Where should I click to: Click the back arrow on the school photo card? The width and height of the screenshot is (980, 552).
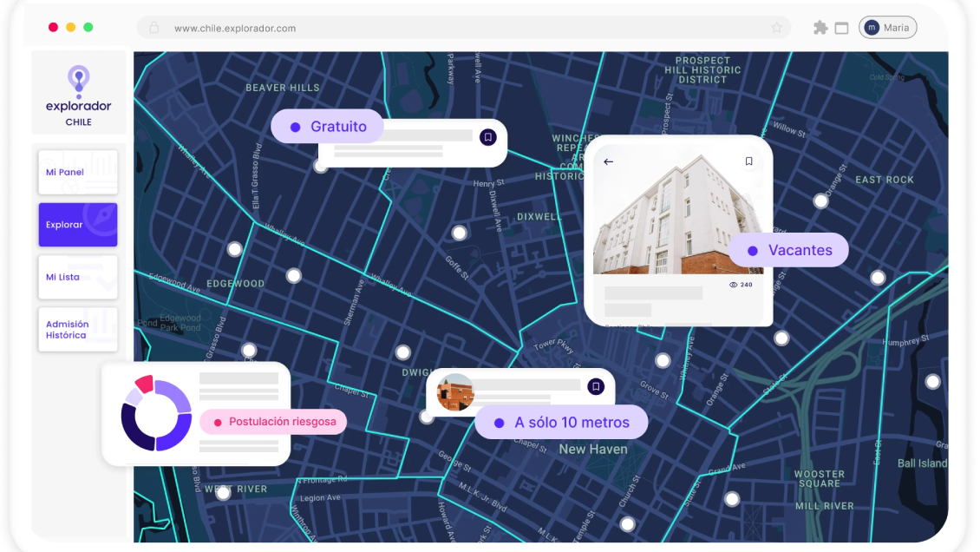pyautogui.click(x=609, y=161)
